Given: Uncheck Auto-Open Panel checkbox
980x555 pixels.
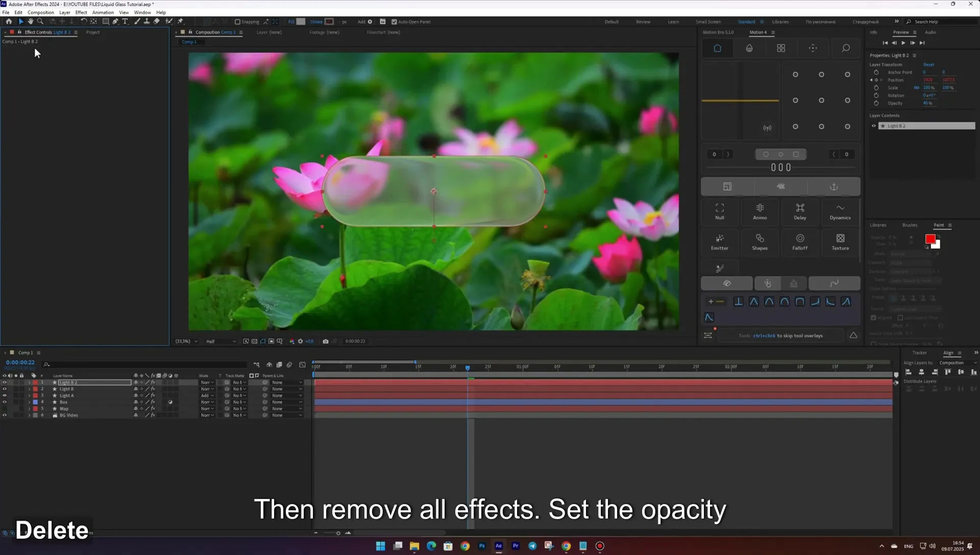Looking at the screenshot, I should 394,22.
